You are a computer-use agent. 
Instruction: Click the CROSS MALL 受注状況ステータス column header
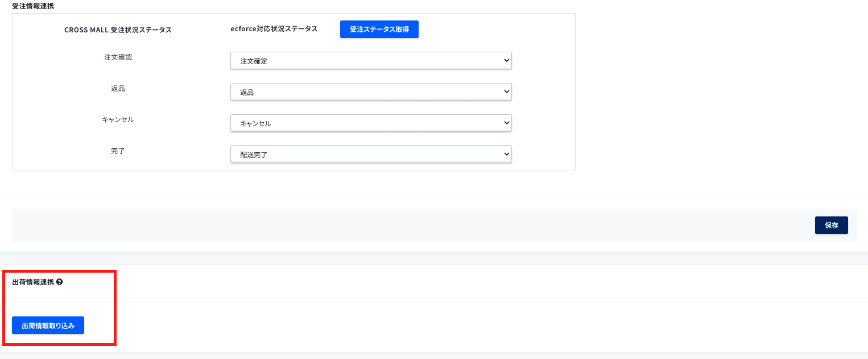(118, 30)
